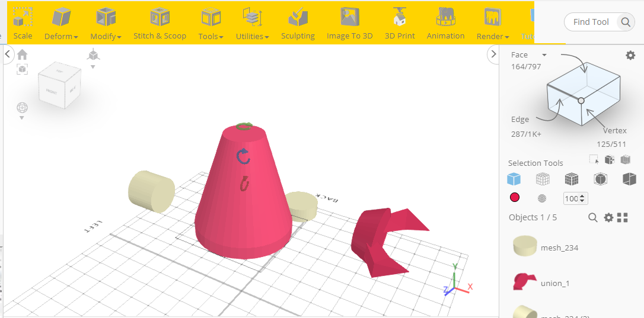This screenshot has height=318, width=644.
Task: Click the opacity value field 100
Action: 571,198
